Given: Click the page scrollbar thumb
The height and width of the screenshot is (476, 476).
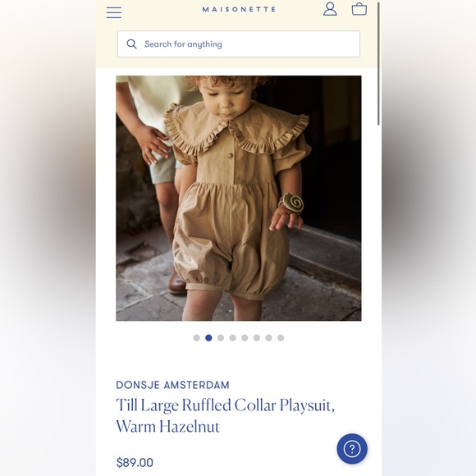Looking at the screenshot, I should (x=378, y=64).
